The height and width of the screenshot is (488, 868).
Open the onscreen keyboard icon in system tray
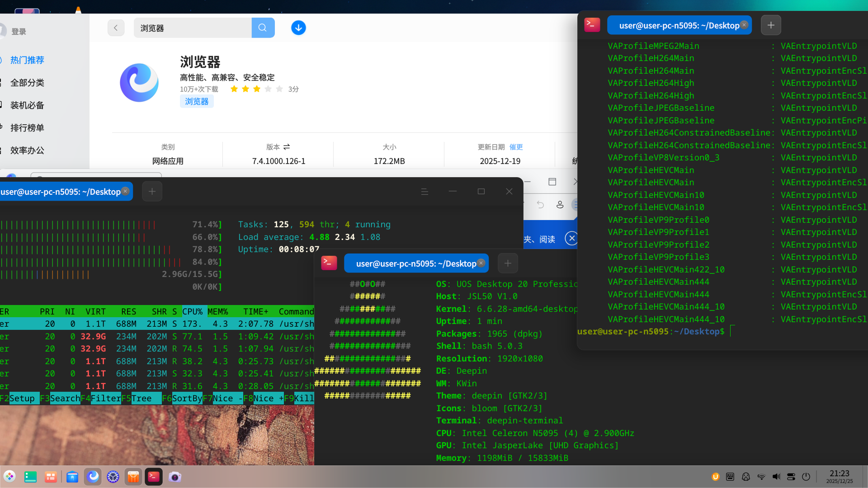click(x=729, y=476)
